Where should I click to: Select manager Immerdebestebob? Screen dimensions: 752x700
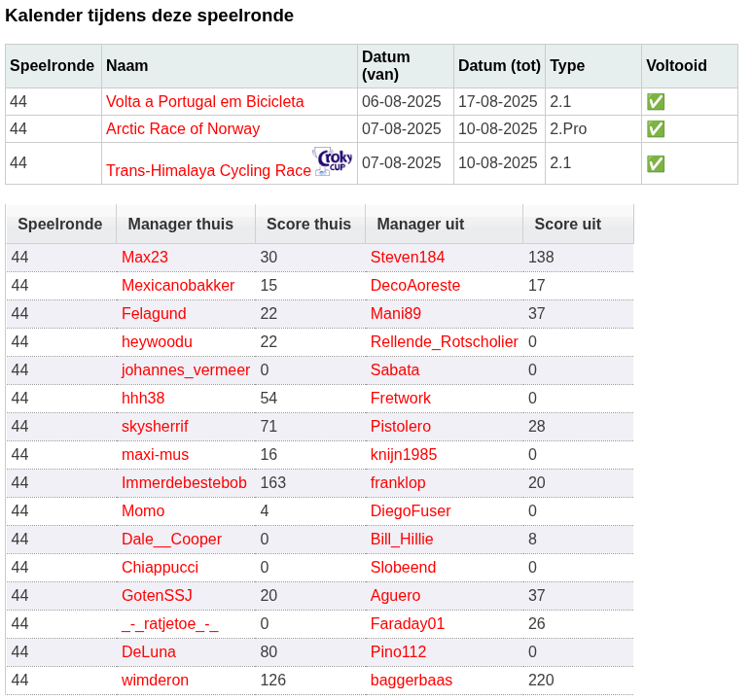click(184, 483)
